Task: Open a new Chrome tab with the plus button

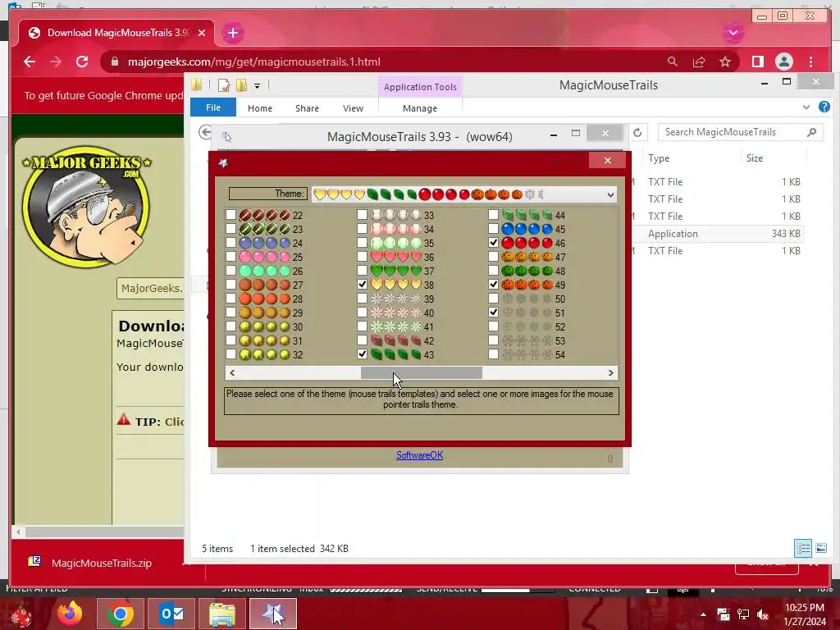Action: (232, 33)
